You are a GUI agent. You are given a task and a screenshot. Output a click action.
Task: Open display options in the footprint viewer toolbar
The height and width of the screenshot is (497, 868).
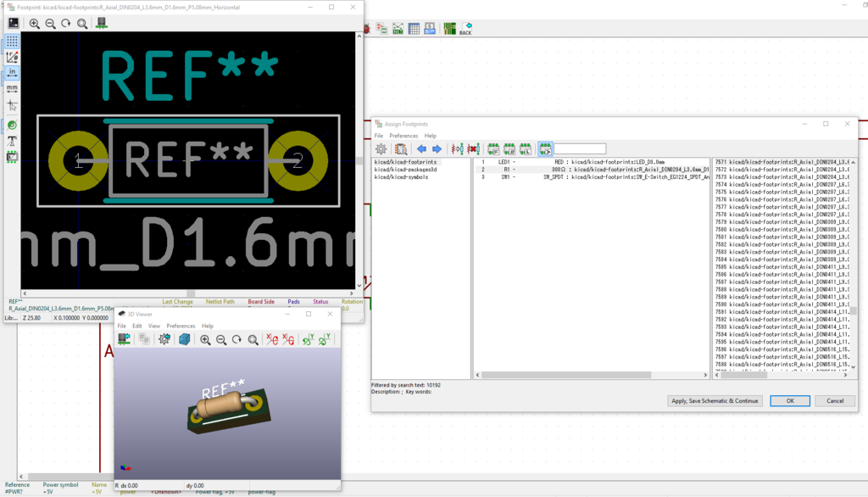coord(14,23)
